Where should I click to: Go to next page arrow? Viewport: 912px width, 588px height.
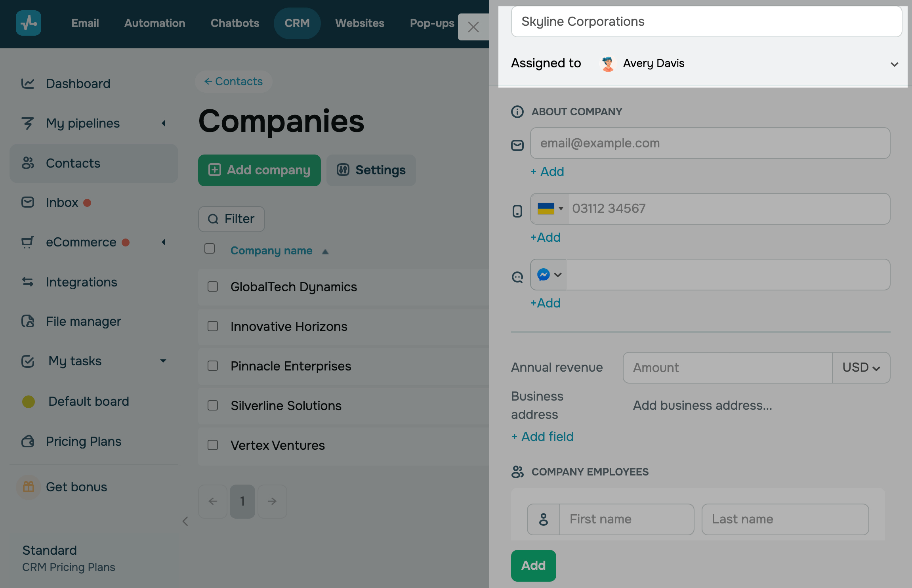pyautogui.click(x=272, y=501)
